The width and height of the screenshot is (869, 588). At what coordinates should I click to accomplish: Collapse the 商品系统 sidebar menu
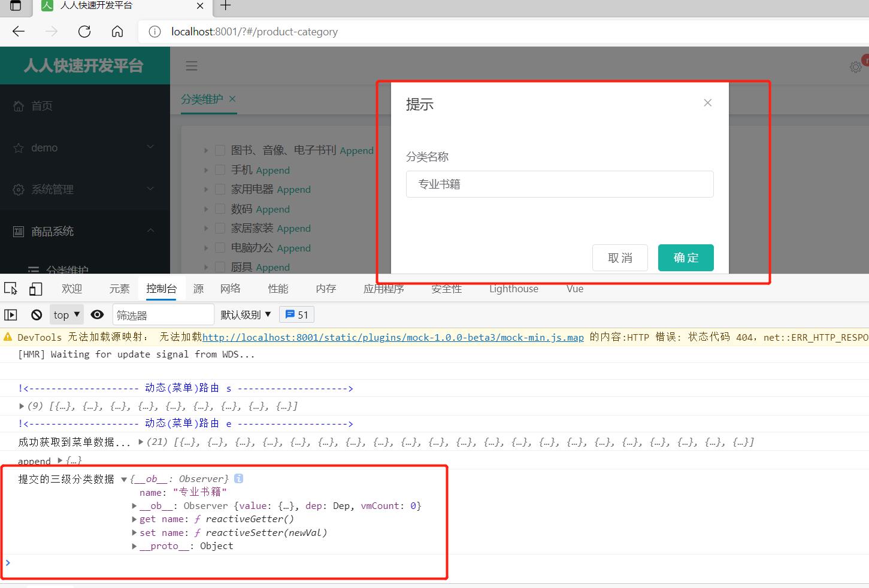click(x=85, y=232)
